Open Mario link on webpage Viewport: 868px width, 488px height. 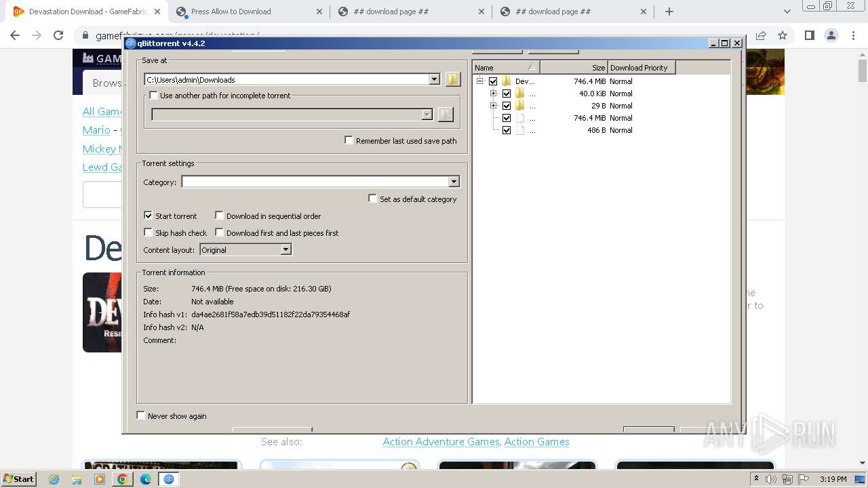coord(96,130)
